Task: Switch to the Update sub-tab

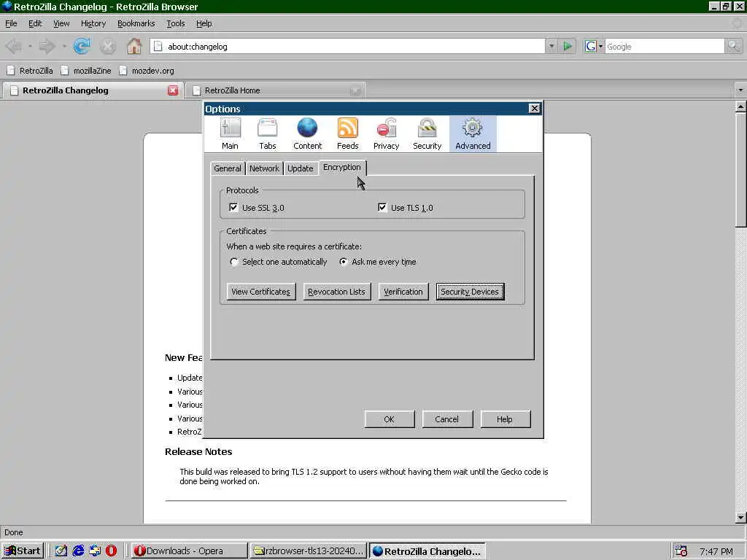Action: 300,168
